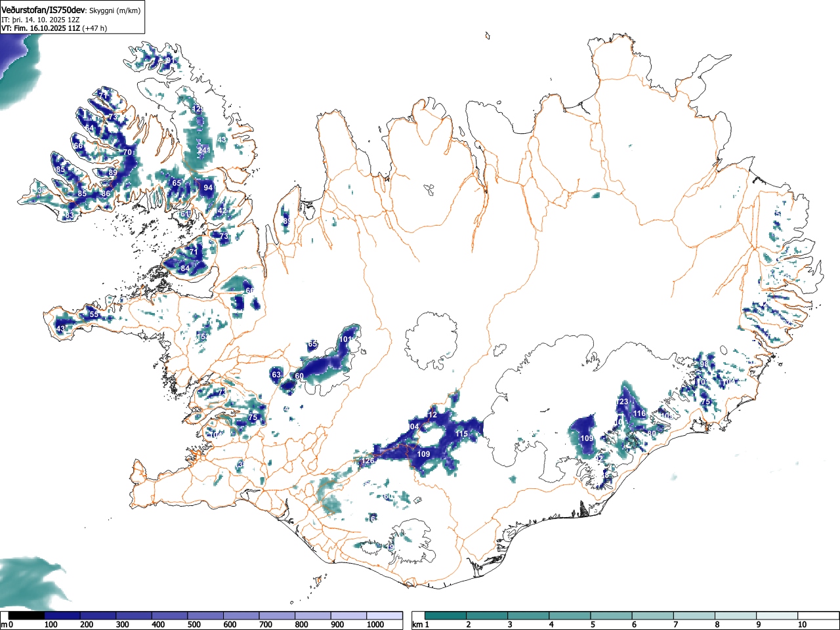The width and height of the screenshot is (840, 630).
Task: Click the visibility value '101' on the map
Action: click(x=346, y=339)
